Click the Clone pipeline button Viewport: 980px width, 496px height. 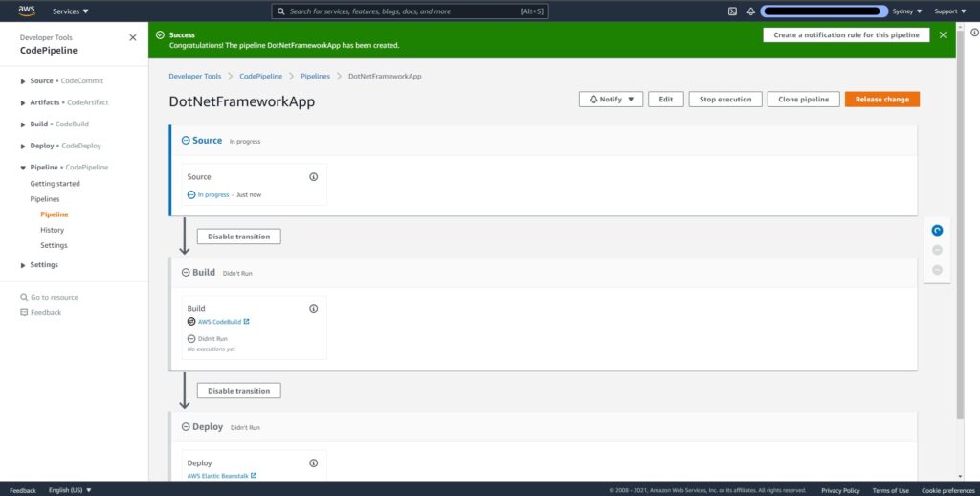pos(803,100)
